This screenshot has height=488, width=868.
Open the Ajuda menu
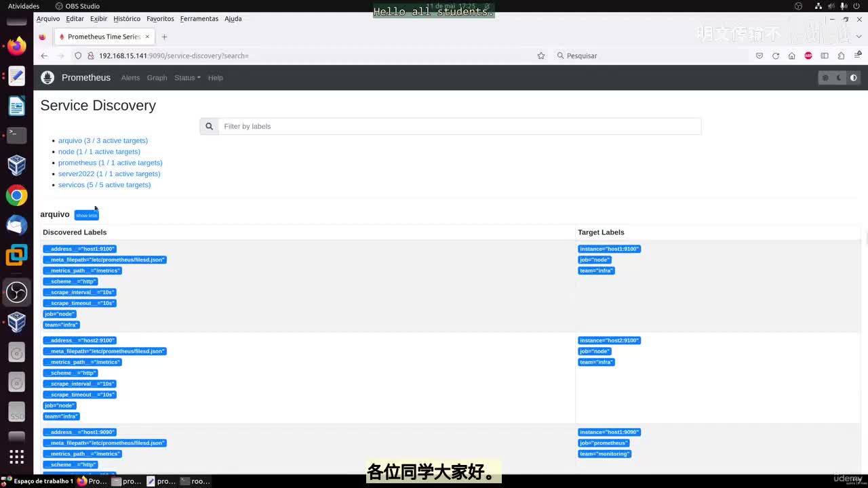tap(233, 19)
